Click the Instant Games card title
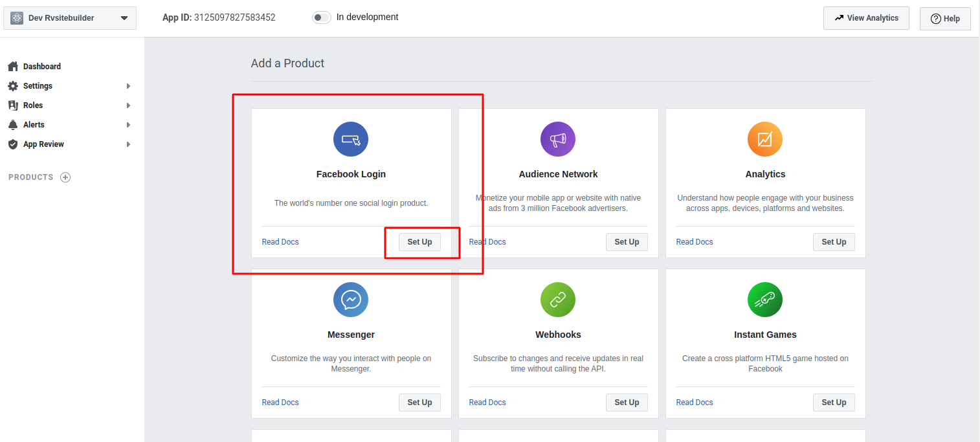Viewport: 980px width, 442px height. point(765,335)
